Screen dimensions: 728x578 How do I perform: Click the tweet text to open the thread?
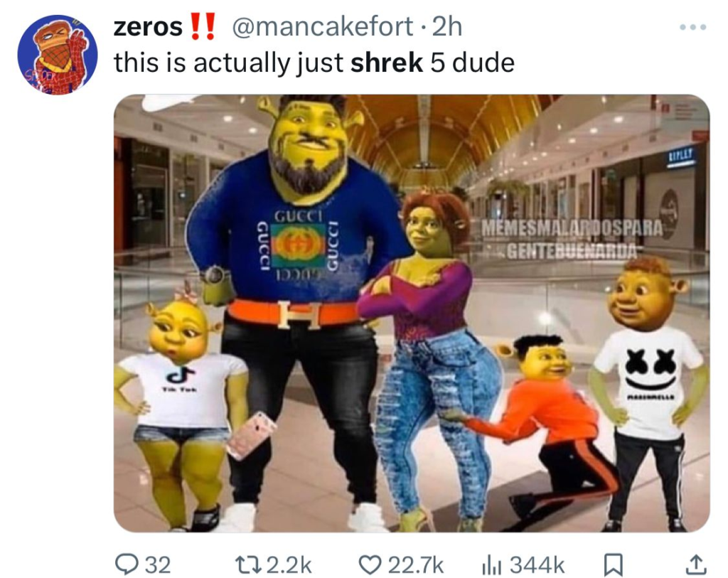point(314,63)
